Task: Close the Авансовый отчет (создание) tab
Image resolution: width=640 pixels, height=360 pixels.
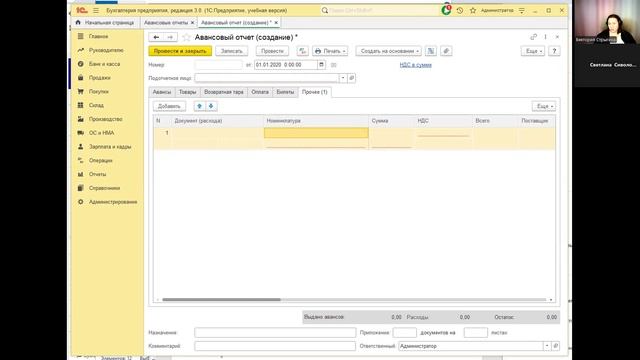Action: [276, 22]
